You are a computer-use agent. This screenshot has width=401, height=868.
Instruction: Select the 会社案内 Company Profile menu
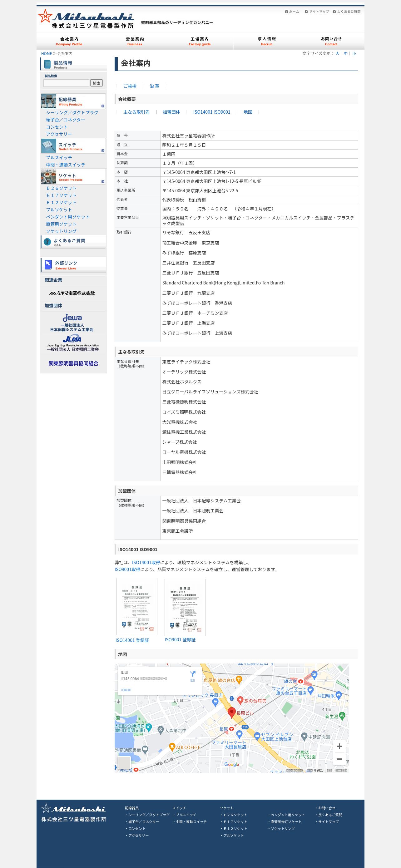click(x=69, y=41)
